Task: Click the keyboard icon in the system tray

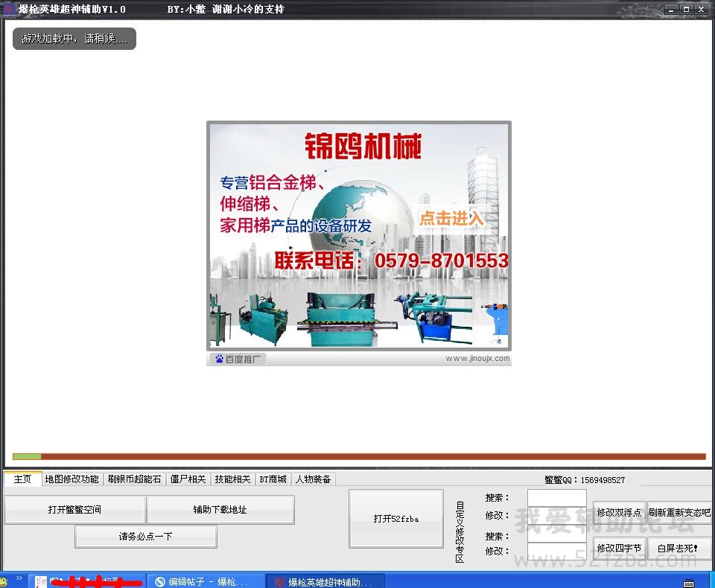Action: coord(688,582)
